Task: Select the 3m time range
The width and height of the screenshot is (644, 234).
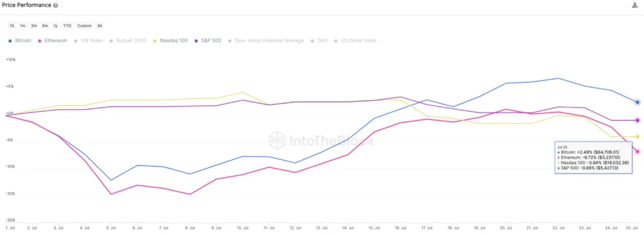Action: click(34, 26)
